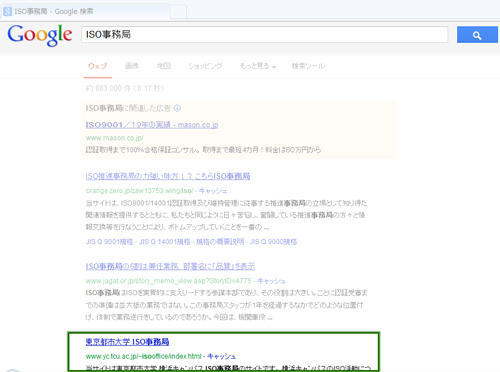The height and width of the screenshot is (372, 500).
Task: Click the Google logo
Action: (40, 35)
